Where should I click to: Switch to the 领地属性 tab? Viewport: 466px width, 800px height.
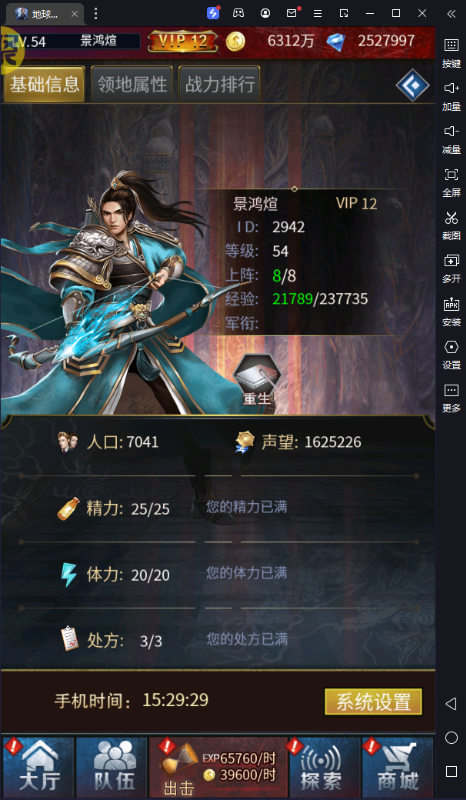[133, 84]
